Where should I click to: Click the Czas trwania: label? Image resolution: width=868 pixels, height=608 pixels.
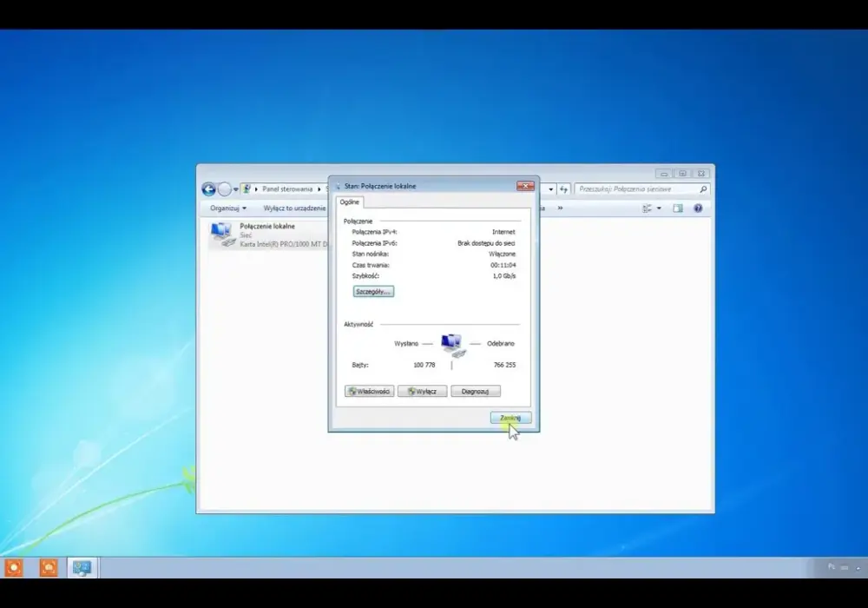click(371, 265)
